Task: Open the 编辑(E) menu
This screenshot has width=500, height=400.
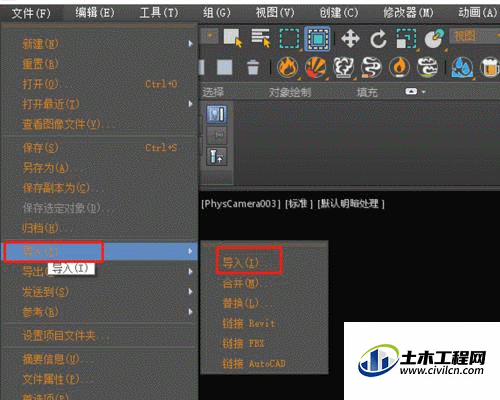Action: pyautogui.click(x=95, y=13)
